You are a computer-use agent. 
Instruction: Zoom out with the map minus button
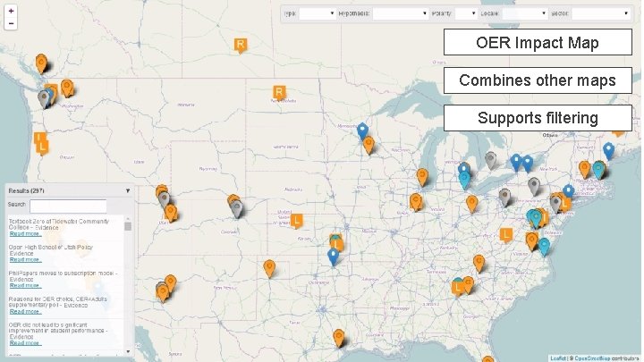[x=11, y=23]
